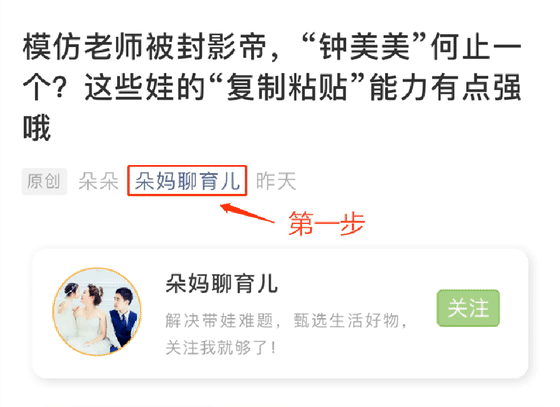The image size is (560, 407).
Task: Click the description line 解决带娃难题，甄选生活好物
Action: 286,320
